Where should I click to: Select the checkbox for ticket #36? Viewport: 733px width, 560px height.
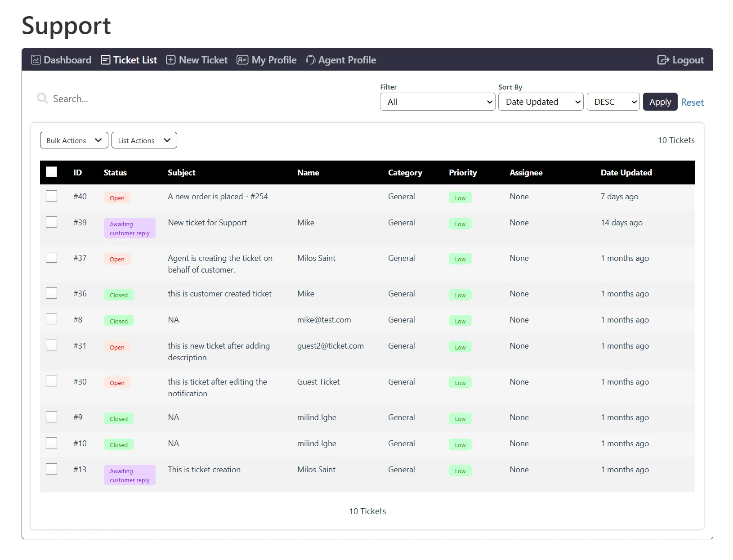(x=52, y=293)
